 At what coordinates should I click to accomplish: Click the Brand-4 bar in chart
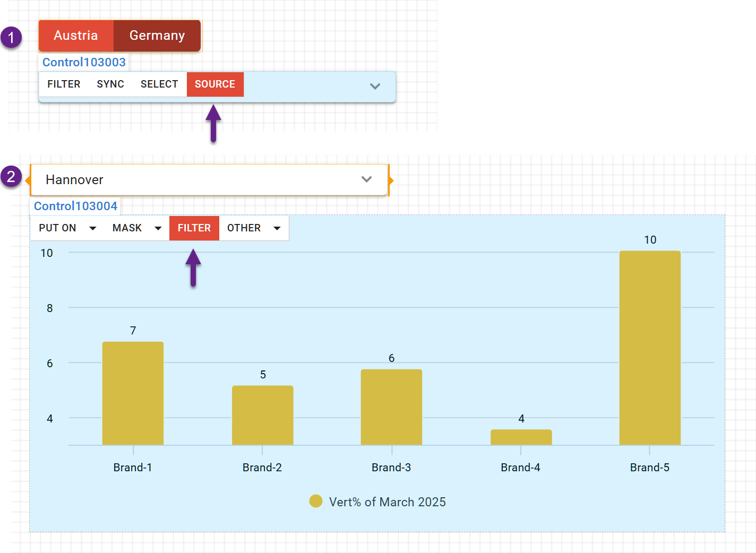coord(521,437)
